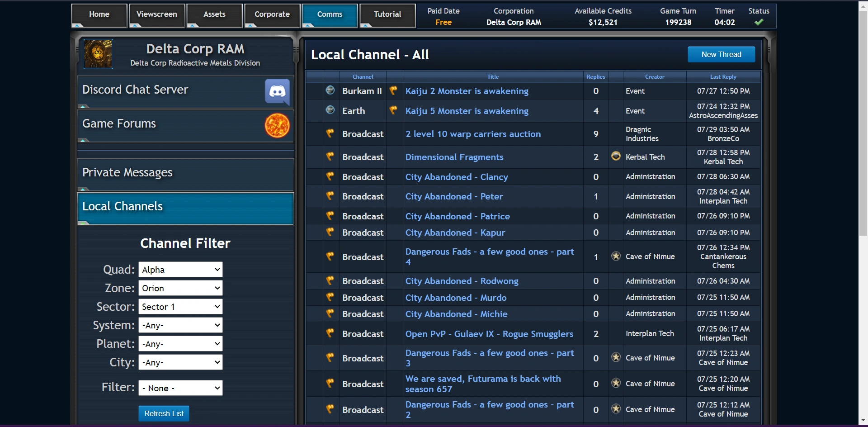Viewport: 868px width, 427px height.
Task: Expand the Filter dropdown set to None
Action: 180,388
